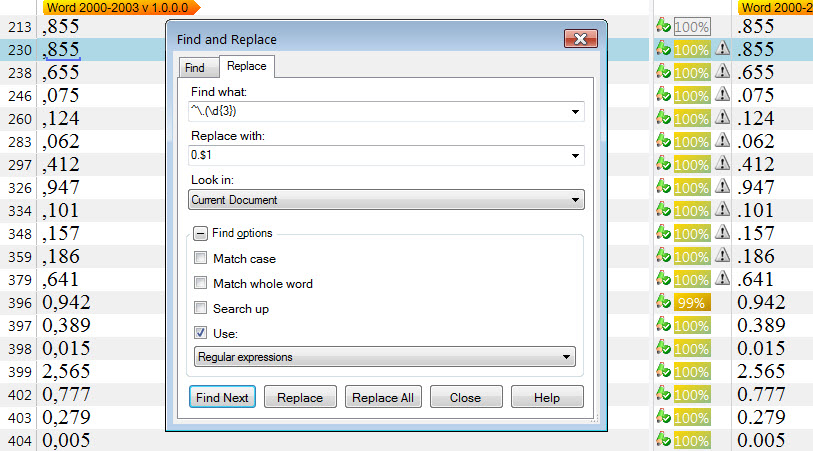The height and width of the screenshot is (451, 813).
Task: Enable the Match case checkbox
Action: coord(202,259)
